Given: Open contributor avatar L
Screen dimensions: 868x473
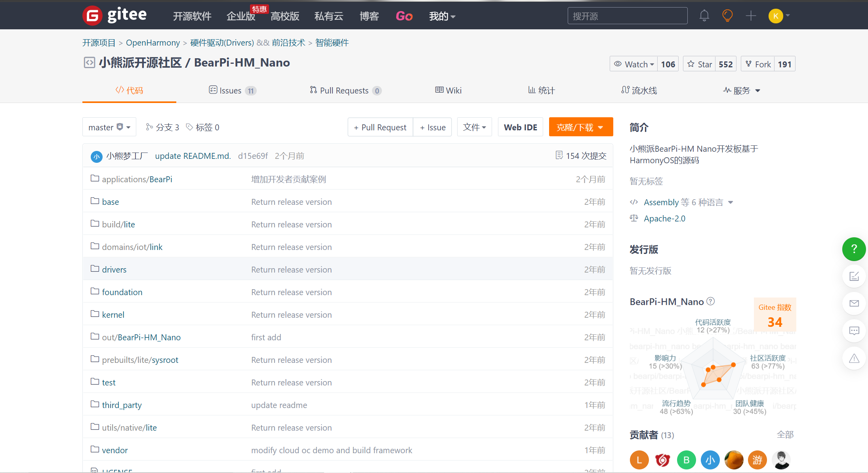Looking at the screenshot, I should 639,460.
